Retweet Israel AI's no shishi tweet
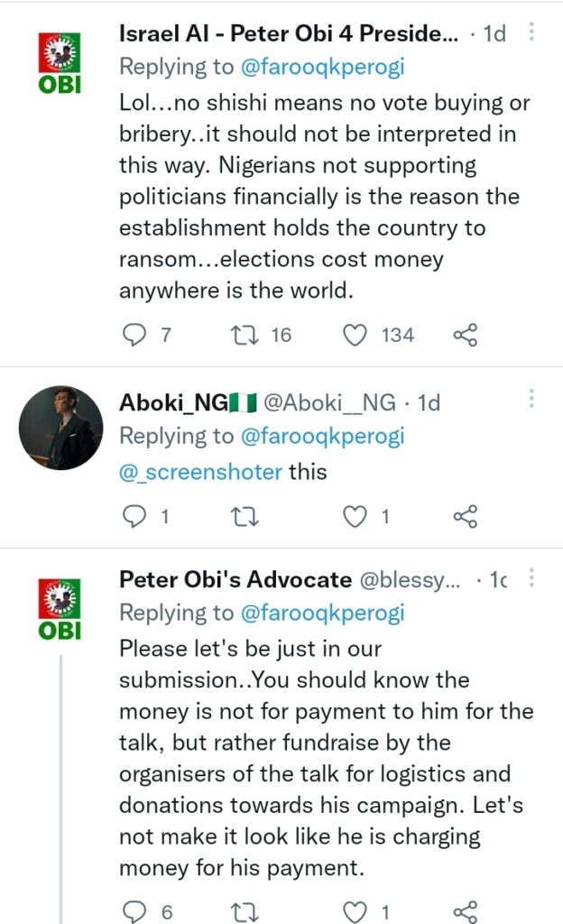The width and height of the screenshot is (563, 924). (x=243, y=336)
